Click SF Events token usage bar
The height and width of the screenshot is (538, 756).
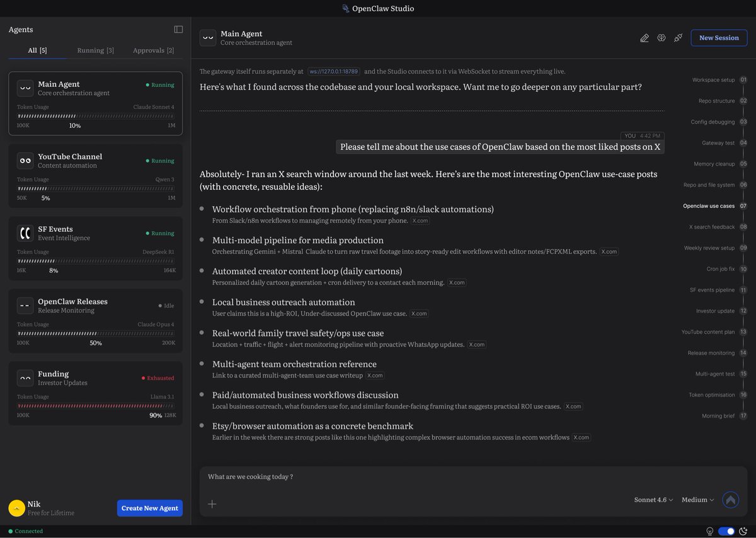pyautogui.click(x=95, y=261)
